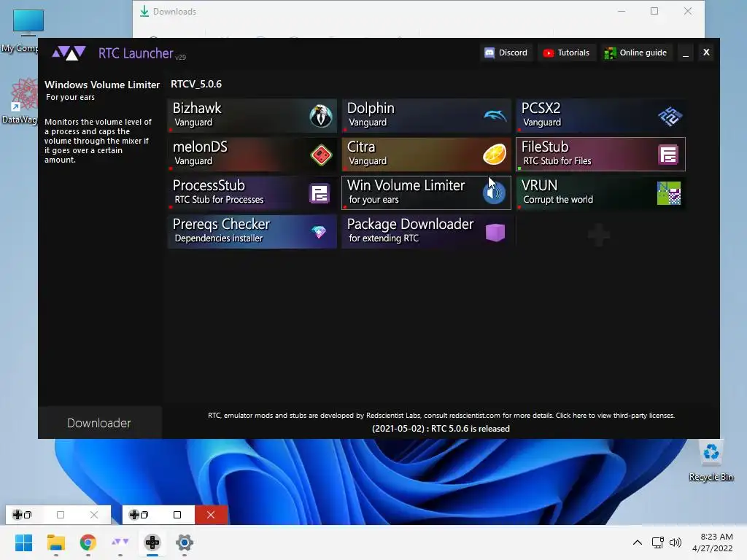The height and width of the screenshot is (560, 747).
Task: Click the melonDS red melon icon
Action: (321, 155)
